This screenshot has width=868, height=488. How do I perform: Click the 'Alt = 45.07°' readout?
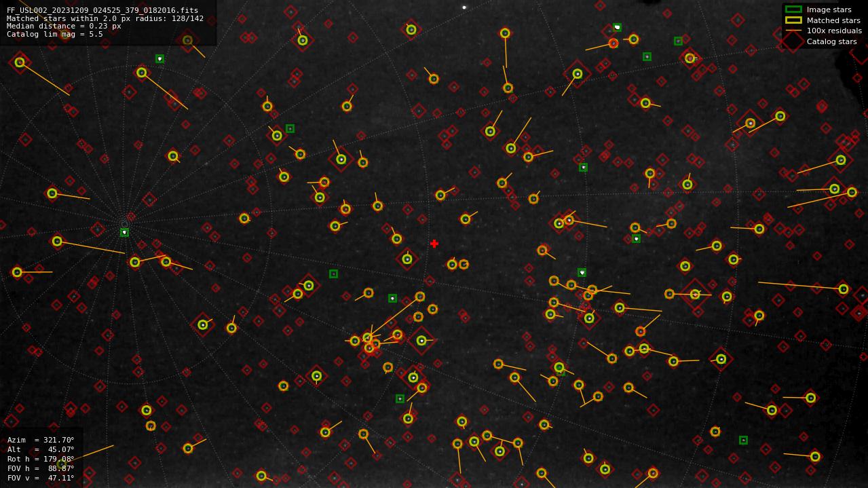point(41,449)
